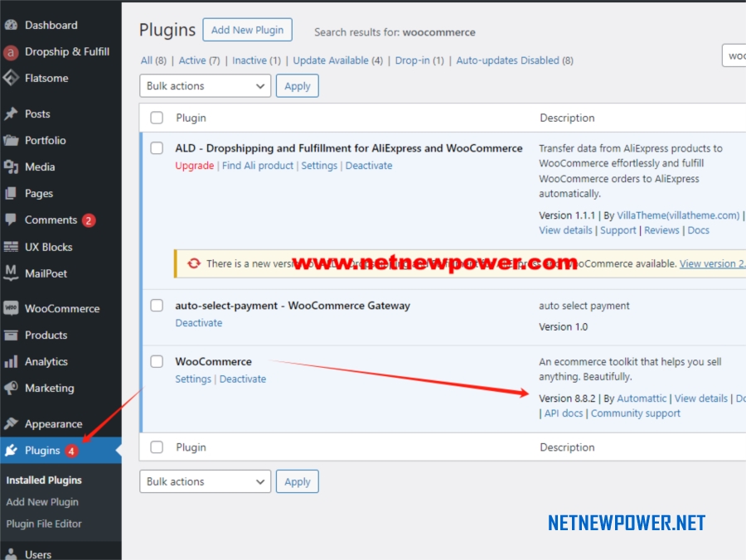Open Settings link for ALD plugin

[319, 166]
